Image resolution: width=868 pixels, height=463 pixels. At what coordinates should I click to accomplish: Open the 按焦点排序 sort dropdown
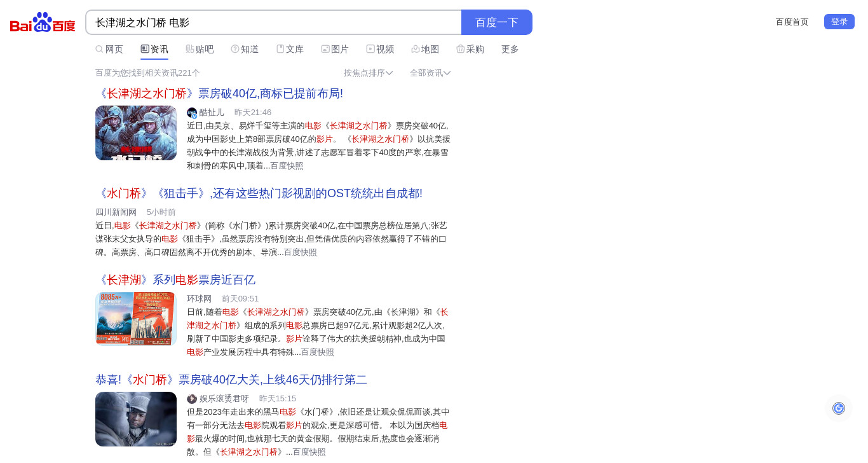(368, 73)
